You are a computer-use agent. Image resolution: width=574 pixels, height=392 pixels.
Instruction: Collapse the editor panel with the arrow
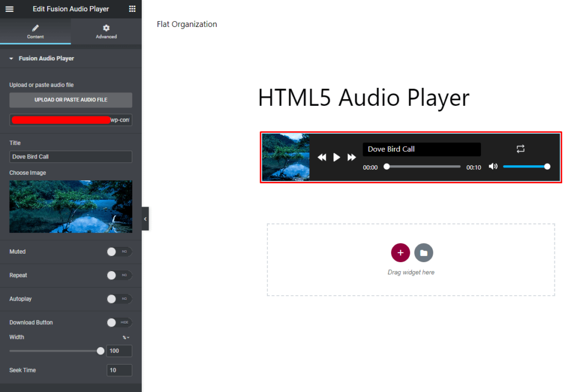point(145,218)
